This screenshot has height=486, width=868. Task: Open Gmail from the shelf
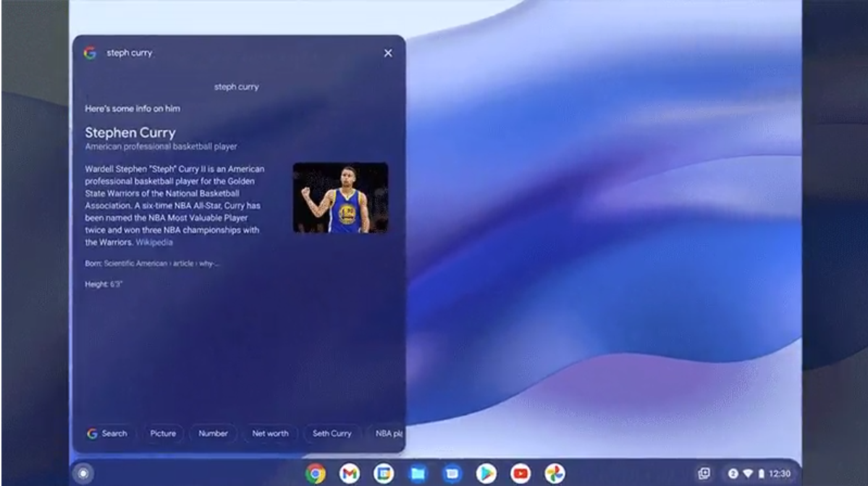[350, 473]
